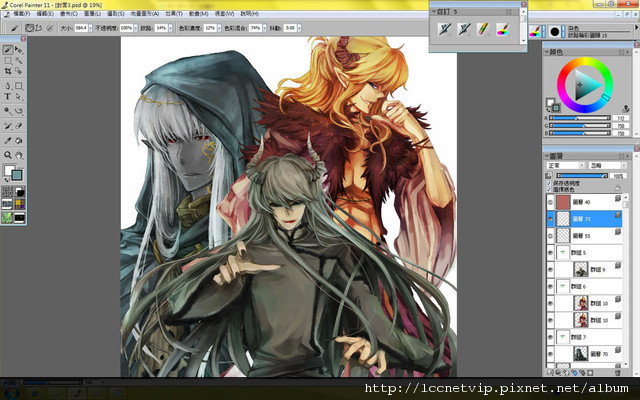640x400 pixels.
Task: Open the Weave selector in the toolbox
Action: pos(20,204)
